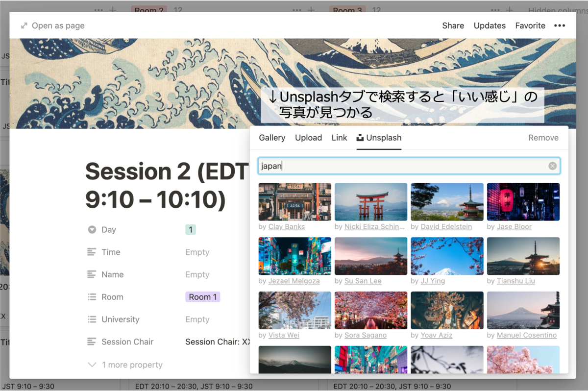This screenshot has width=588, height=391.
Task: Switch to the Upload tab
Action: pyautogui.click(x=308, y=138)
